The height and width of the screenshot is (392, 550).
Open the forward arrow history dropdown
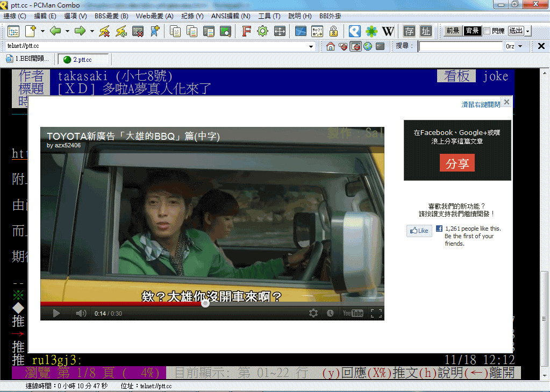92,31
